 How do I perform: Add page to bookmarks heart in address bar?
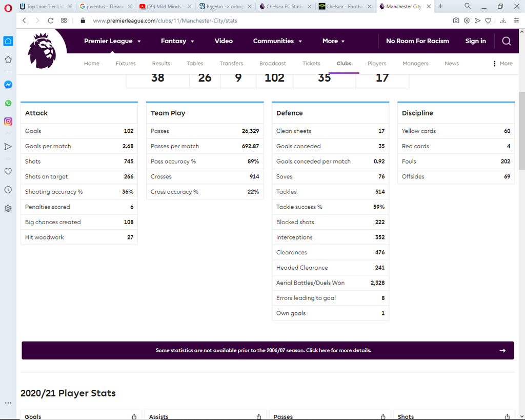[488, 21]
